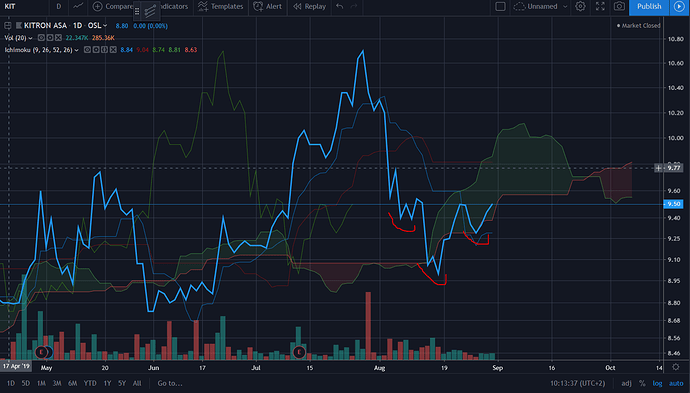Toggle auto scale on price axis
Image resolution: width=690 pixels, height=393 pixels.
pyautogui.click(x=676, y=383)
